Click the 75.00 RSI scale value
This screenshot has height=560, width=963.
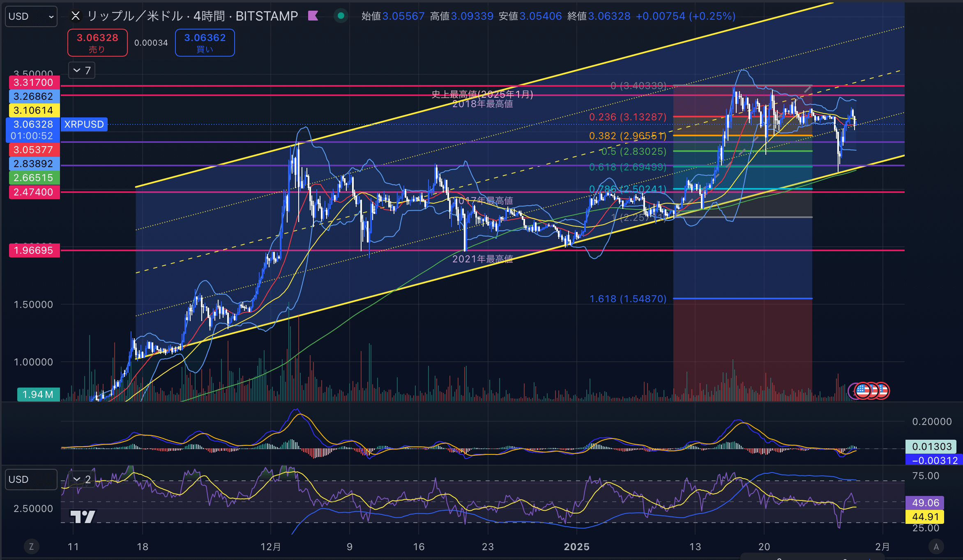[x=926, y=476]
